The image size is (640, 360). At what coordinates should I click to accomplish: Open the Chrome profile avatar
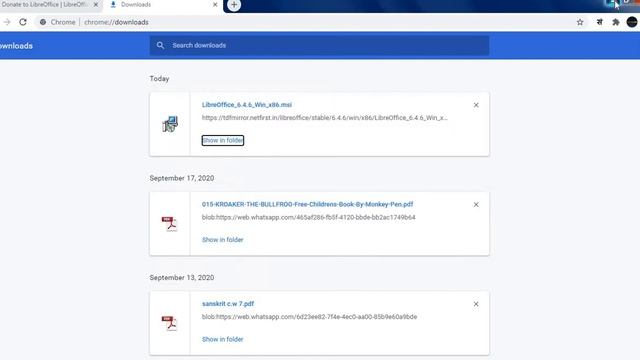point(632,22)
